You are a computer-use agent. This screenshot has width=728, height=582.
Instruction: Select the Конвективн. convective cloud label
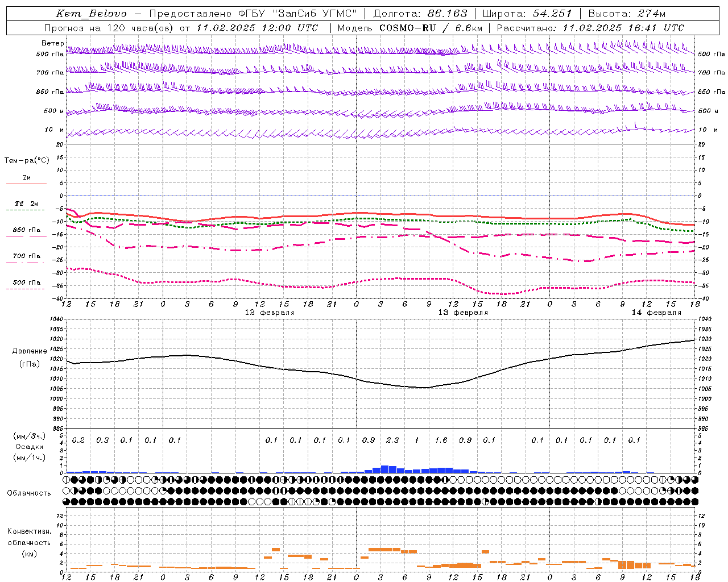(29, 531)
